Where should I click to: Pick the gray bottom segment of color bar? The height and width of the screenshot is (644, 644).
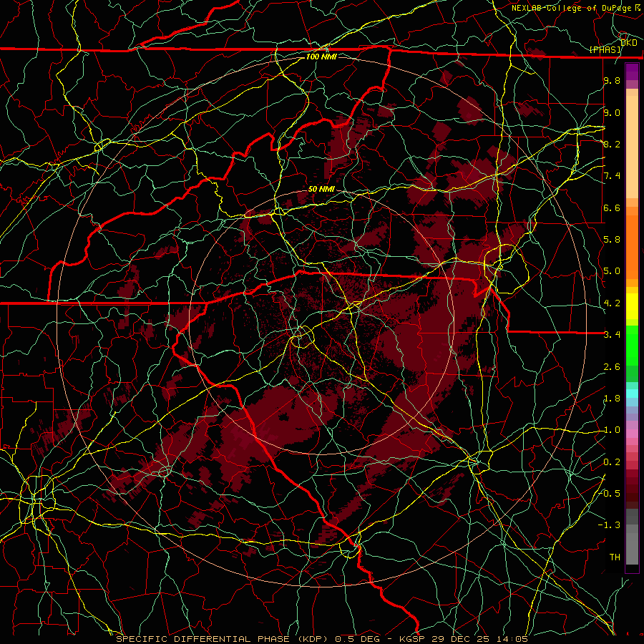tap(632, 550)
